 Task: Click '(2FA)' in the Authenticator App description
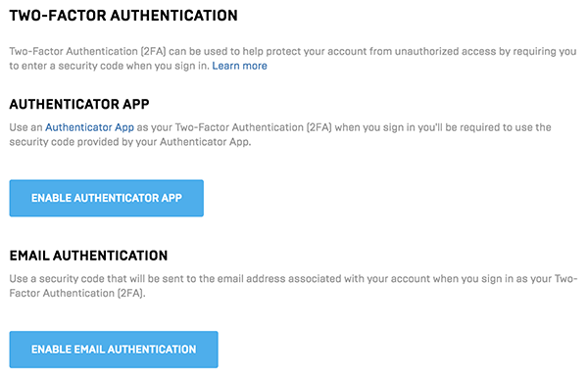click(319, 127)
